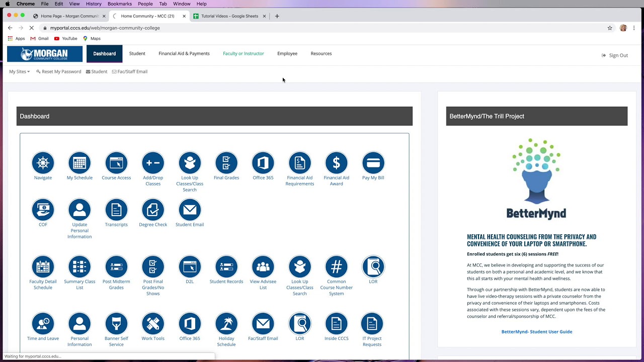Viewport: 644px width, 362px height.
Task: Open Chrome three-dot options menu
Action: [634, 28]
